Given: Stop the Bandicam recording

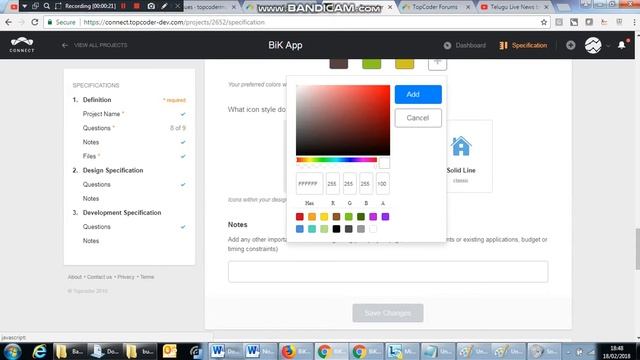Looking at the screenshot, I should 137,6.
